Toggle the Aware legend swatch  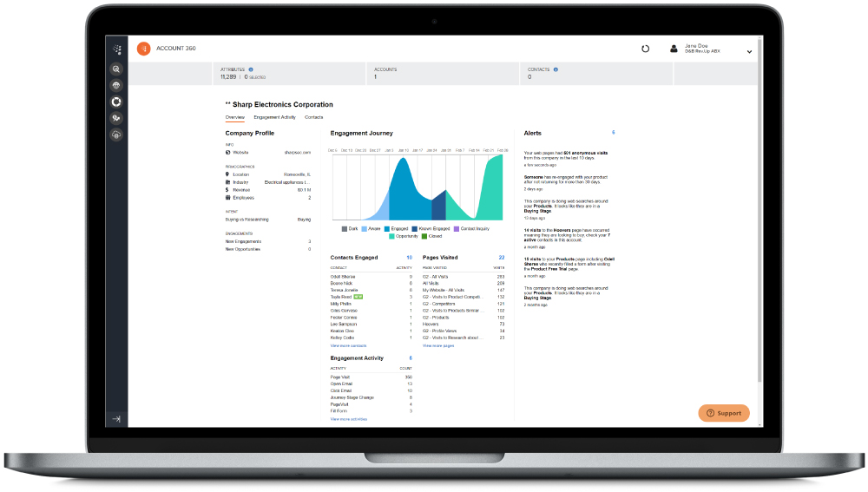tap(365, 229)
